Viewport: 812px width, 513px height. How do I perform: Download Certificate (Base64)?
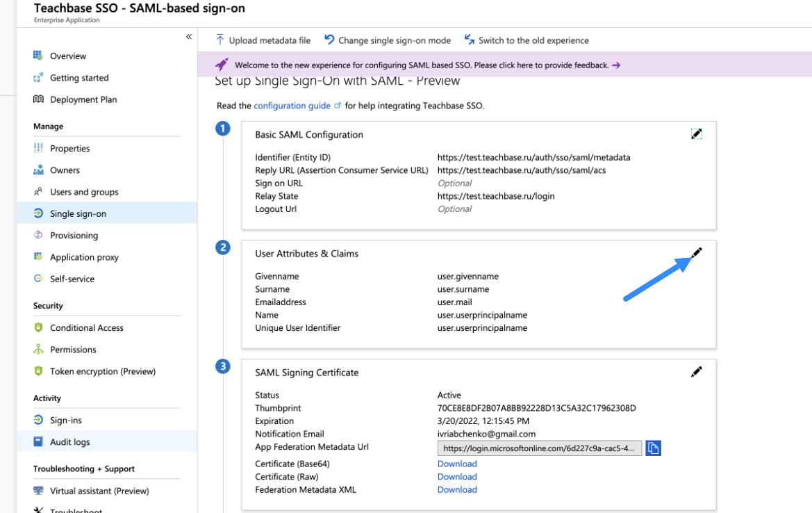[457, 464]
